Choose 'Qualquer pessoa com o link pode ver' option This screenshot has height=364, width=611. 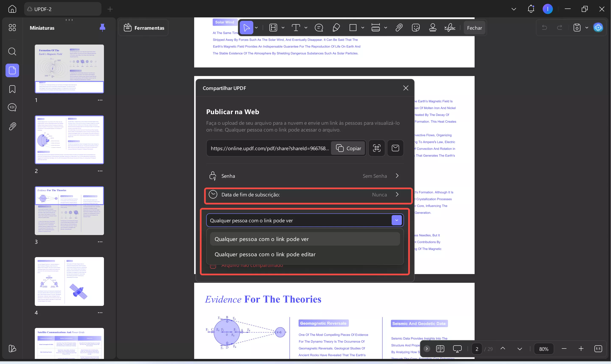coord(261,239)
